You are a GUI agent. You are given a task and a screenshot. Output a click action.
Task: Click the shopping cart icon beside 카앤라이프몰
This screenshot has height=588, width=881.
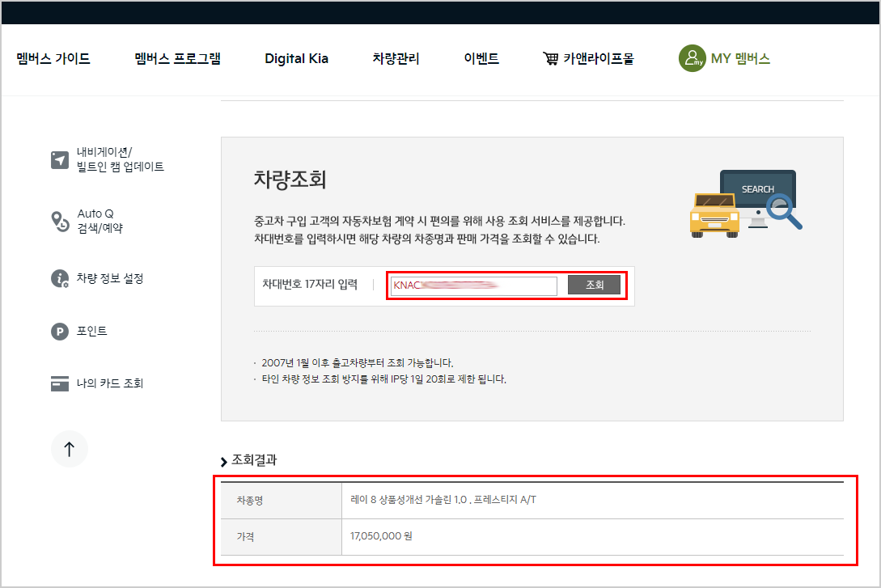(x=551, y=58)
